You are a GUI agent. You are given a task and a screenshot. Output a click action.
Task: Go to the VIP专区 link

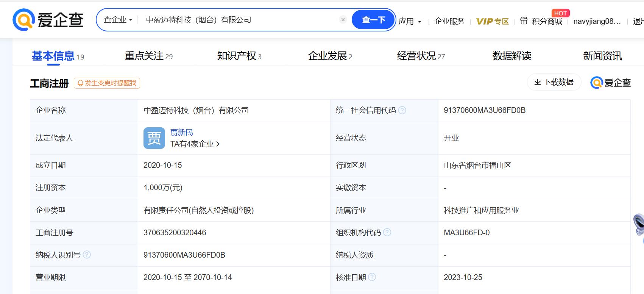[x=493, y=21]
